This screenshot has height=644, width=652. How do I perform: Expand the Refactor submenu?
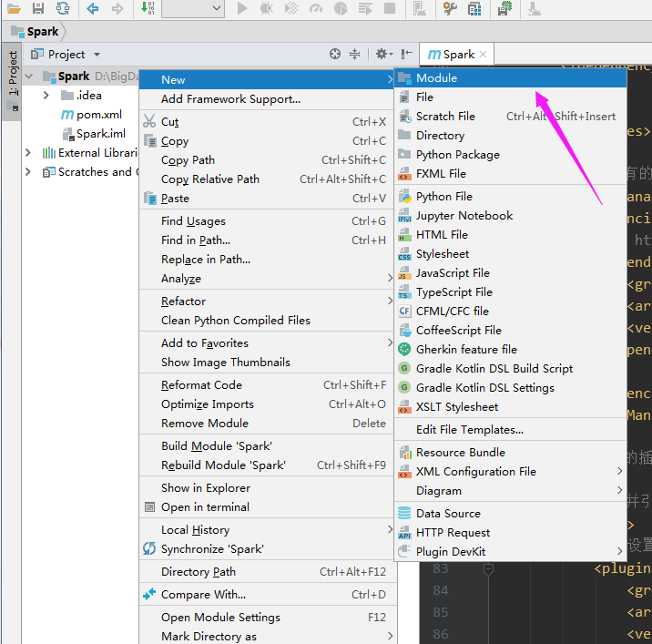pyautogui.click(x=267, y=302)
